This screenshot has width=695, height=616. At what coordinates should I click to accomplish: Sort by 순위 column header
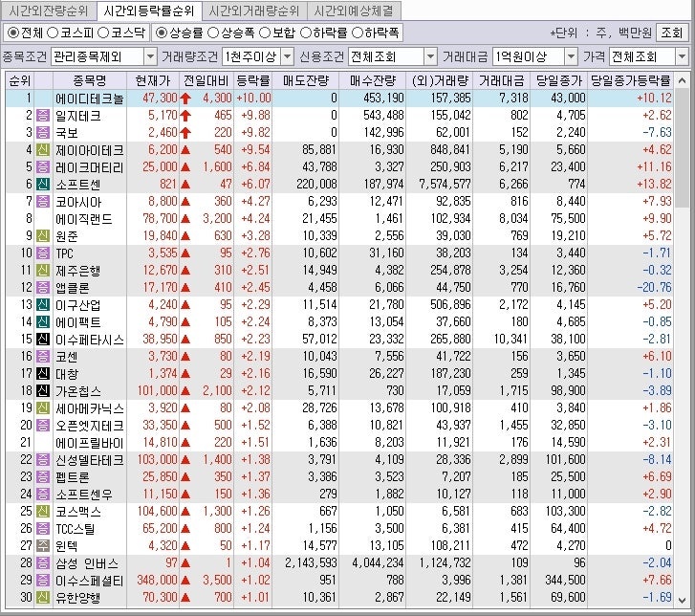(20, 80)
